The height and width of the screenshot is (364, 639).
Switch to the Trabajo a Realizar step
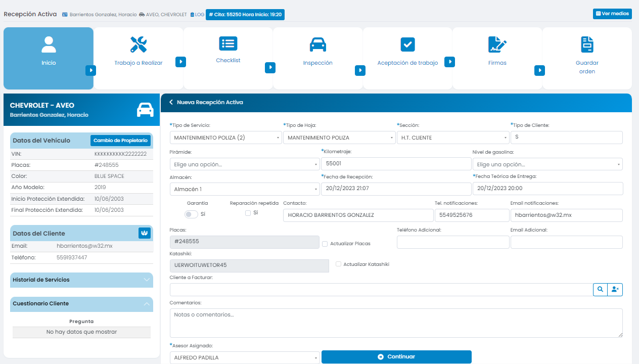click(x=139, y=58)
